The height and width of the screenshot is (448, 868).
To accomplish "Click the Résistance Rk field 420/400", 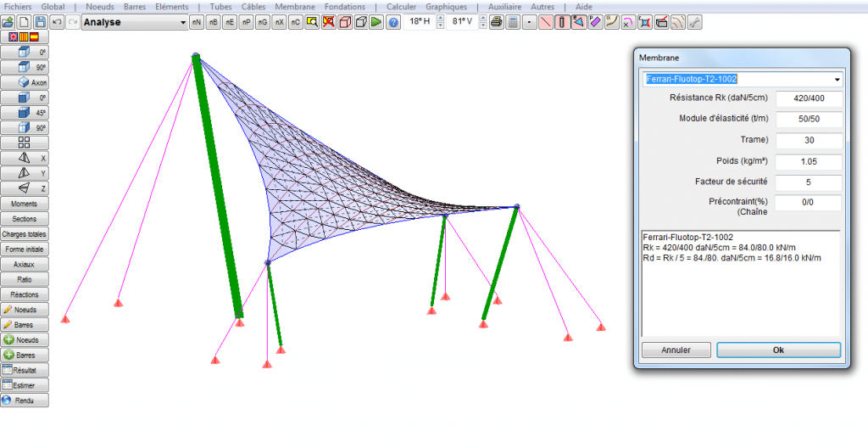I will tap(809, 98).
